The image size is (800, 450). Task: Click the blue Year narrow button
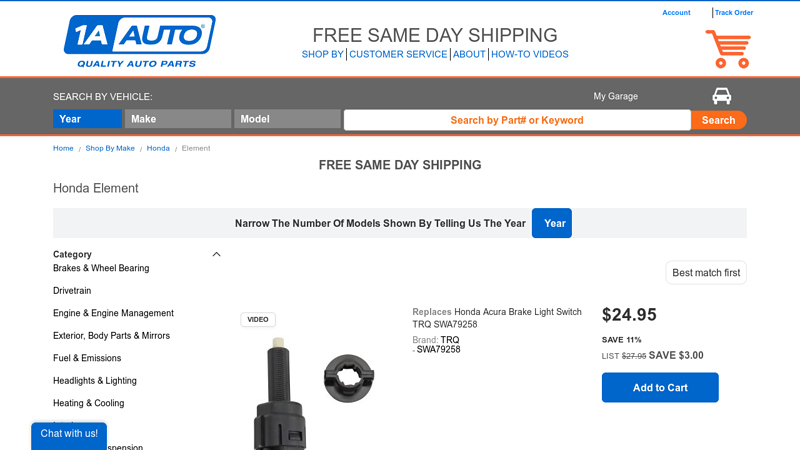pyautogui.click(x=552, y=223)
